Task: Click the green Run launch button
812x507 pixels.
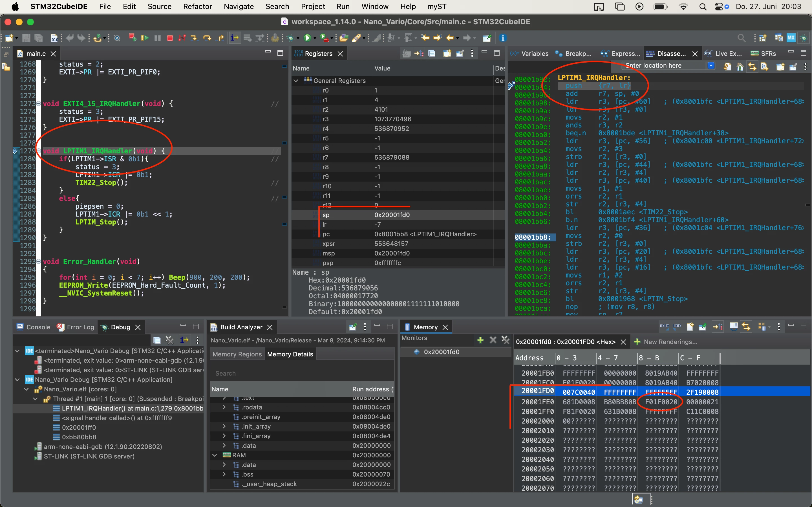Action: [307, 38]
